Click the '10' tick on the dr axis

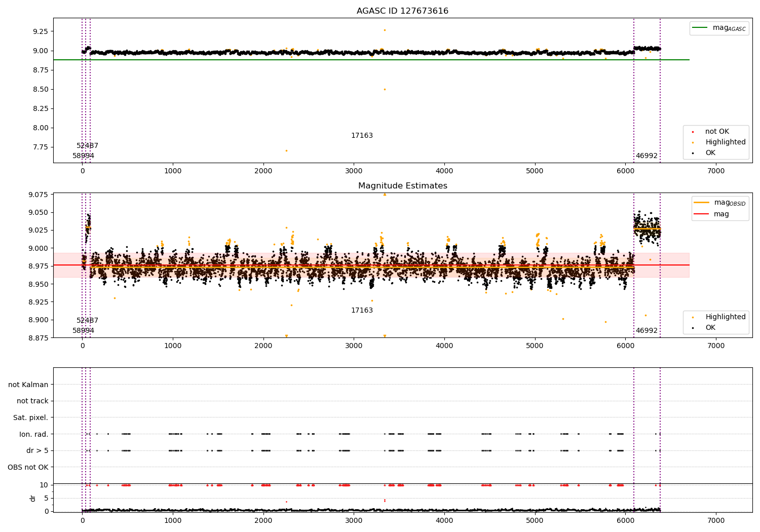[x=44, y=485]
